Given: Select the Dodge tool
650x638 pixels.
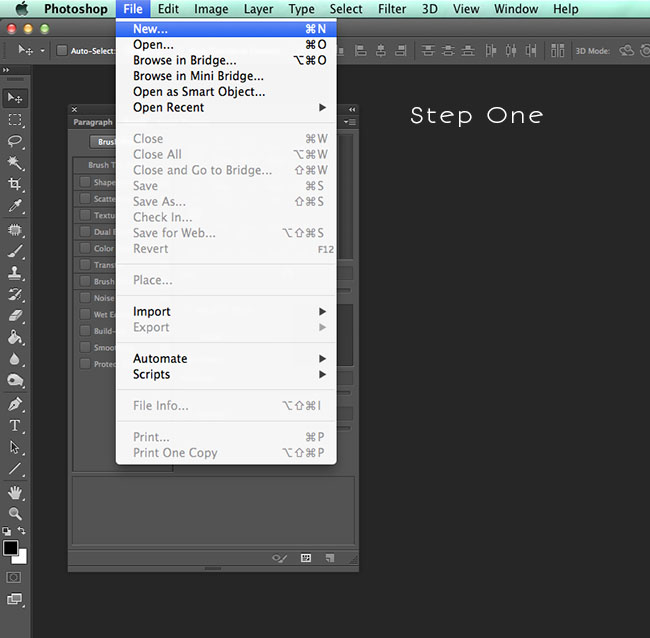Looking at the screenshot, I should pyautogui.click(x=15, y=380).
